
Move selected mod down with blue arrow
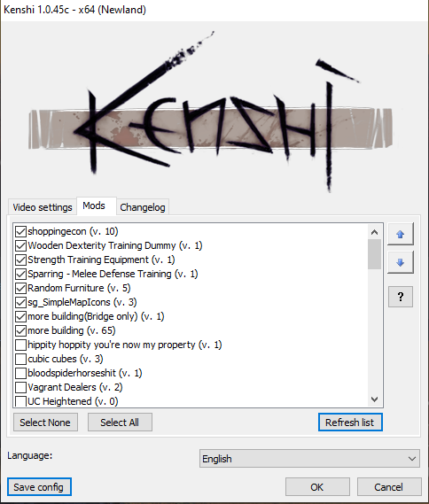(401, 262)
